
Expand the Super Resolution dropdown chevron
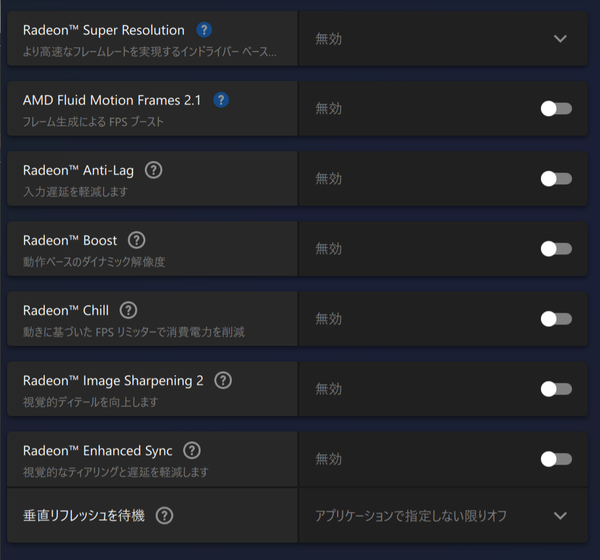click(560, 39)
